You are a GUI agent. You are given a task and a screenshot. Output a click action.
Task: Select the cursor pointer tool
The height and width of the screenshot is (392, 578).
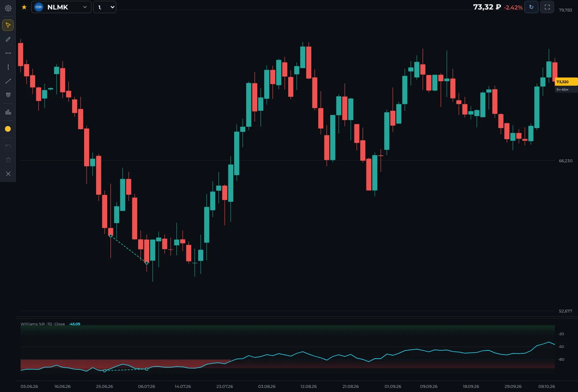point(8,25)
